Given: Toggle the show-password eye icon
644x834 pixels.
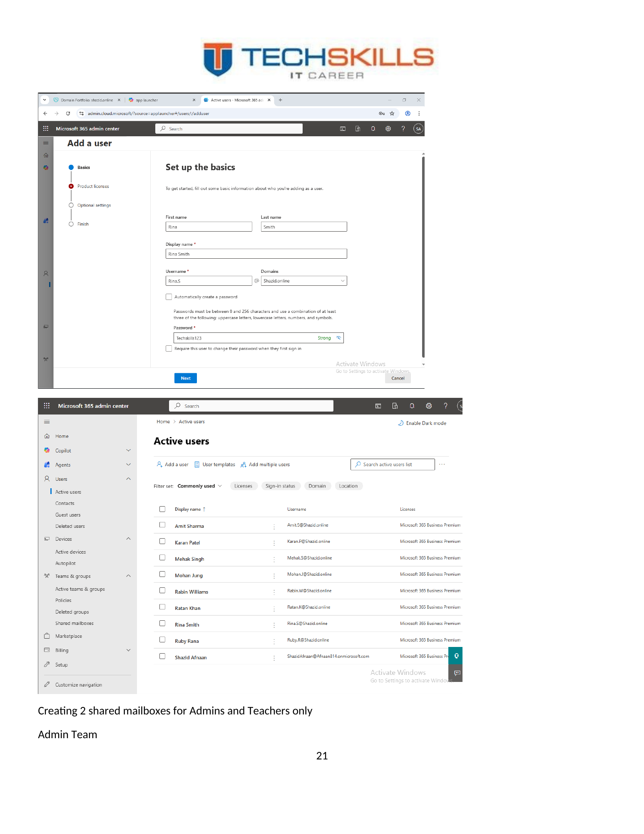Looking at the screenshot, I should click(339, 338).
